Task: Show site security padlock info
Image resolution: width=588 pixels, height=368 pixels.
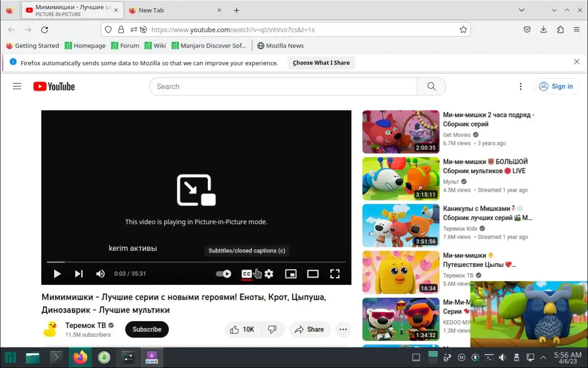Action: [121, 29]
